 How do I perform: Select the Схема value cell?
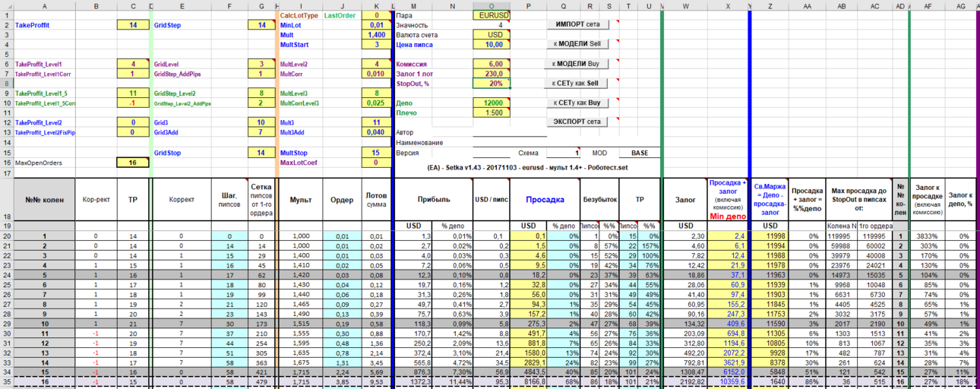[x=564, y=153]
